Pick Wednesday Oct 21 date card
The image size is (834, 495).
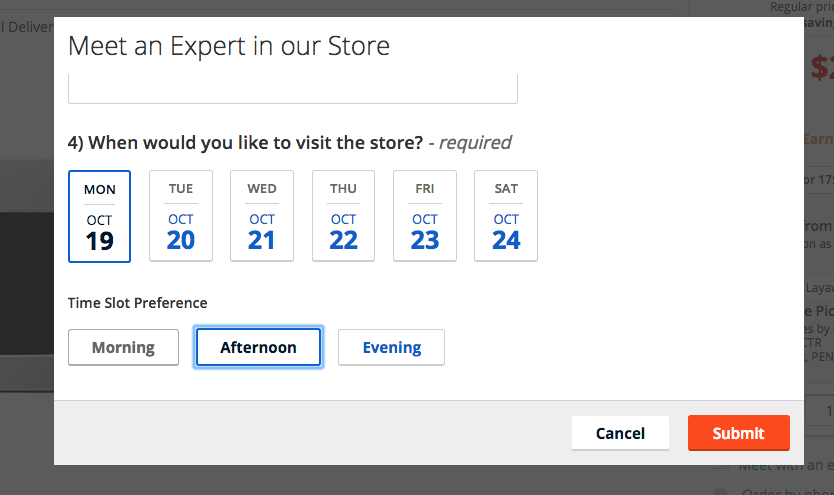point(262,216)
